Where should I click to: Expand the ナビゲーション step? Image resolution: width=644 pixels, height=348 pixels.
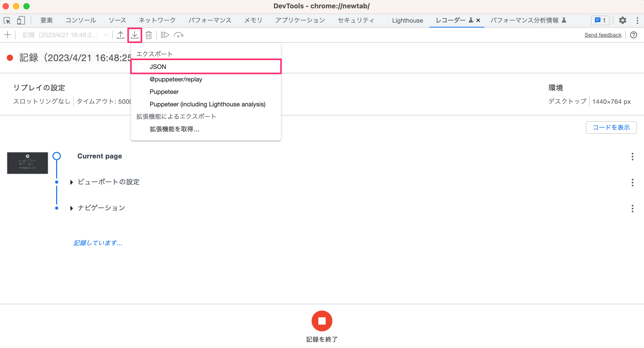[71, 208]
